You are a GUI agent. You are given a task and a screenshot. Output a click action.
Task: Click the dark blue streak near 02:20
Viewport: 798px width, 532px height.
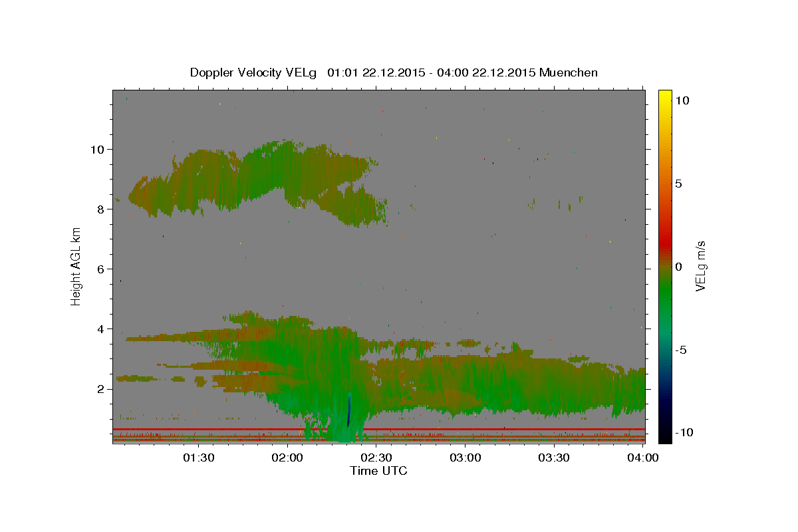pyautogui.click(x=348, y=410)
